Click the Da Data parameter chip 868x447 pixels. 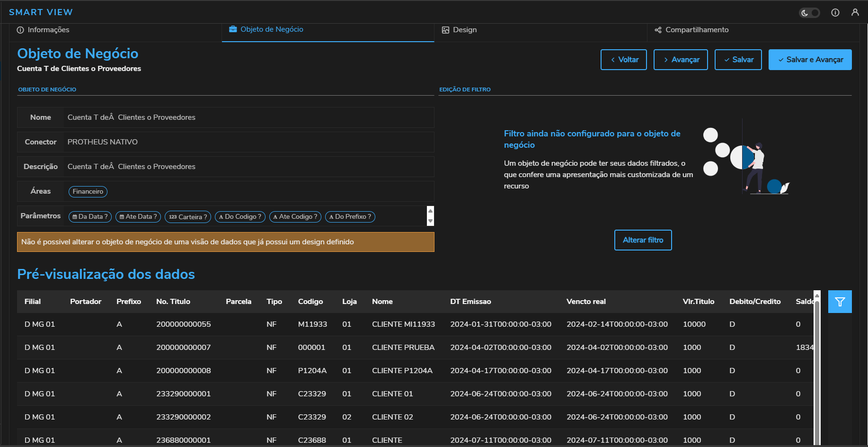90,217
